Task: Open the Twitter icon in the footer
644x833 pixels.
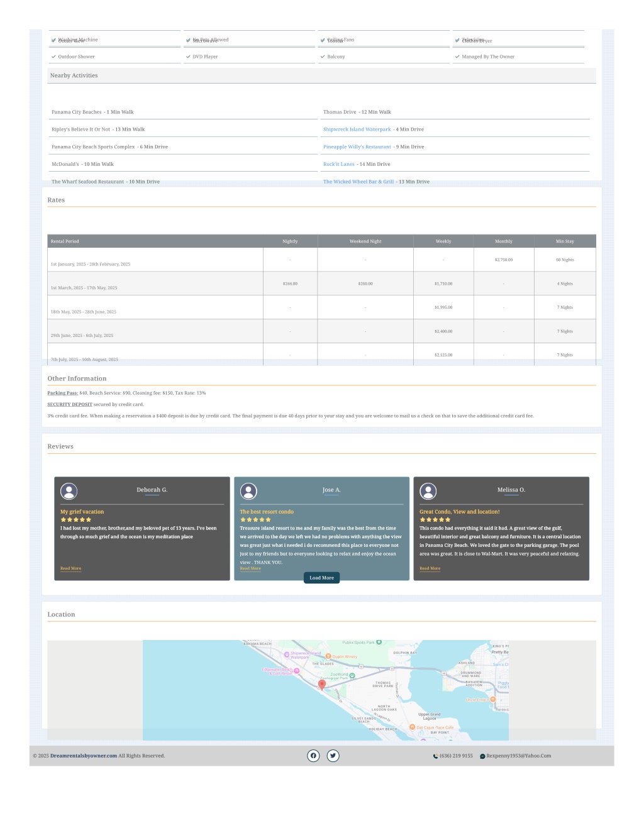Action: click(333, 756)
